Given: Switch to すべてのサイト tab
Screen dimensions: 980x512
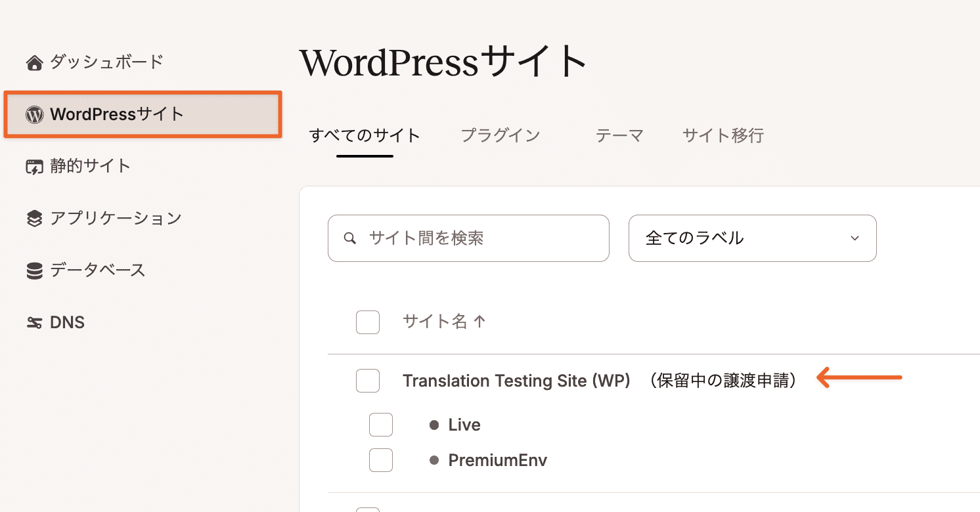Looking at the screenshot, I should 365,136.
